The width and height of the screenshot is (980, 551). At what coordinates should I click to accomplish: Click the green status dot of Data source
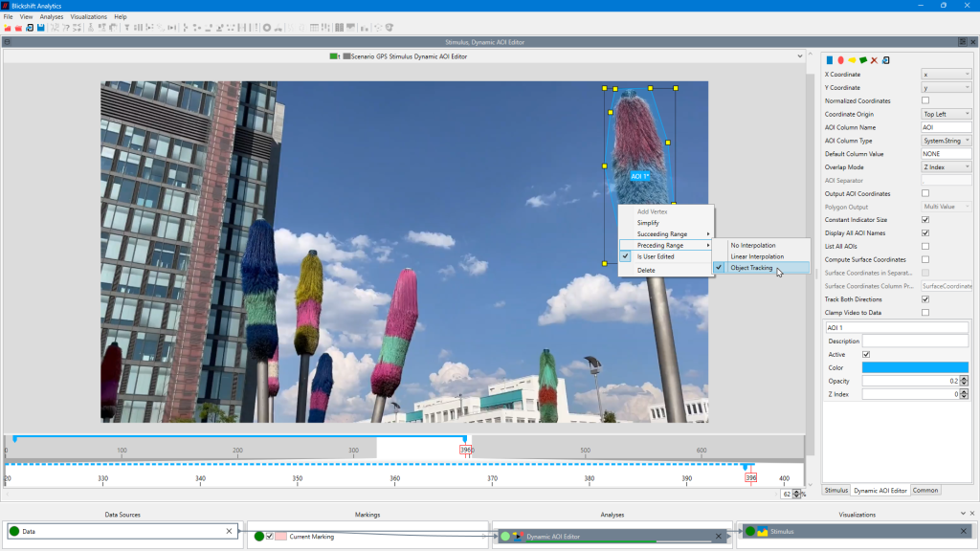(14, 531)
